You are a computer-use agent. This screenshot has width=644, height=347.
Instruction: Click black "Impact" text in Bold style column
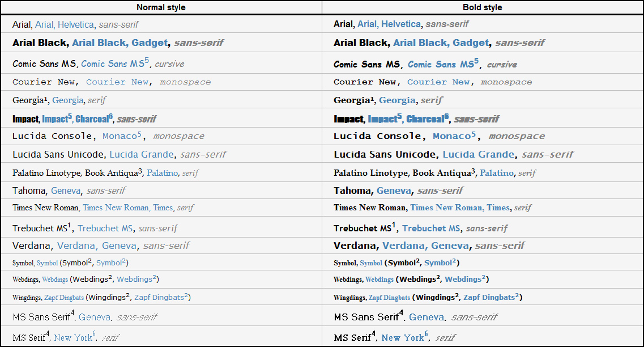[x=348, y=119]
